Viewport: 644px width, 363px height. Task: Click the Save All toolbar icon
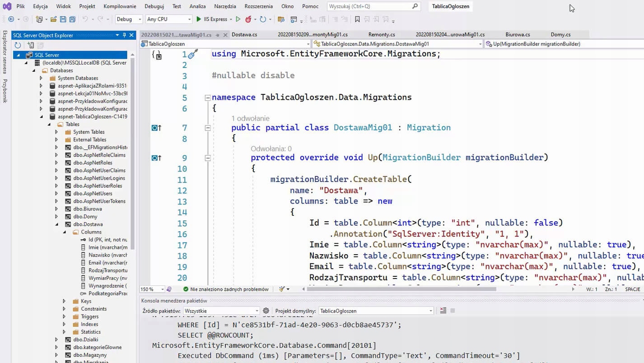(72, 19)
